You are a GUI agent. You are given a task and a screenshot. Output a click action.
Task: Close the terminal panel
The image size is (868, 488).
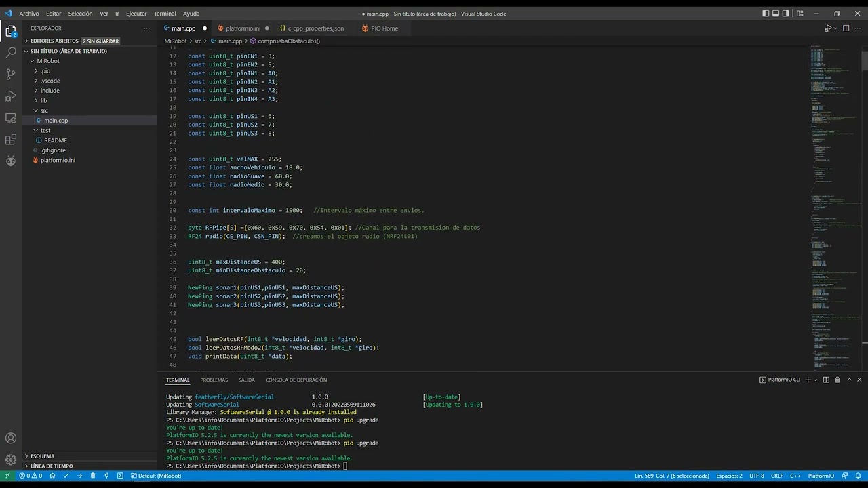click(860, 380)
